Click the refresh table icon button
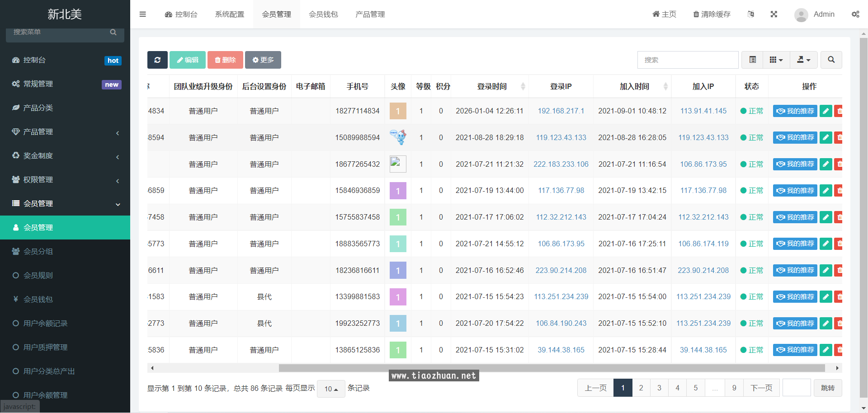 tap(157, 60)
